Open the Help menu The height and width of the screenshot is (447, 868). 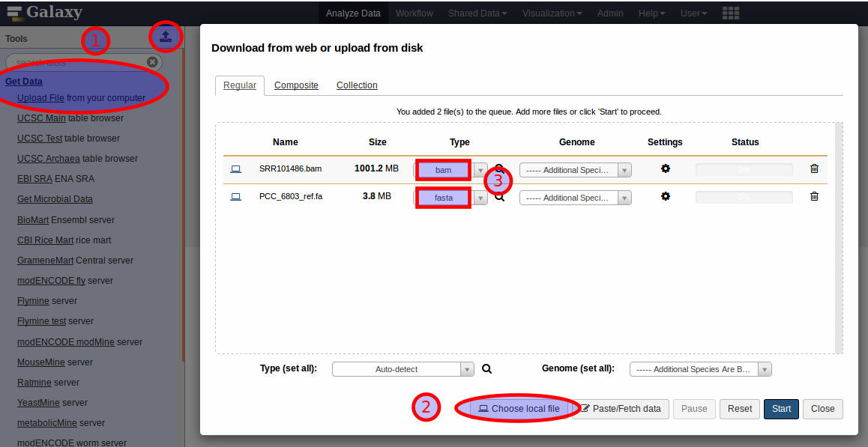651,13
